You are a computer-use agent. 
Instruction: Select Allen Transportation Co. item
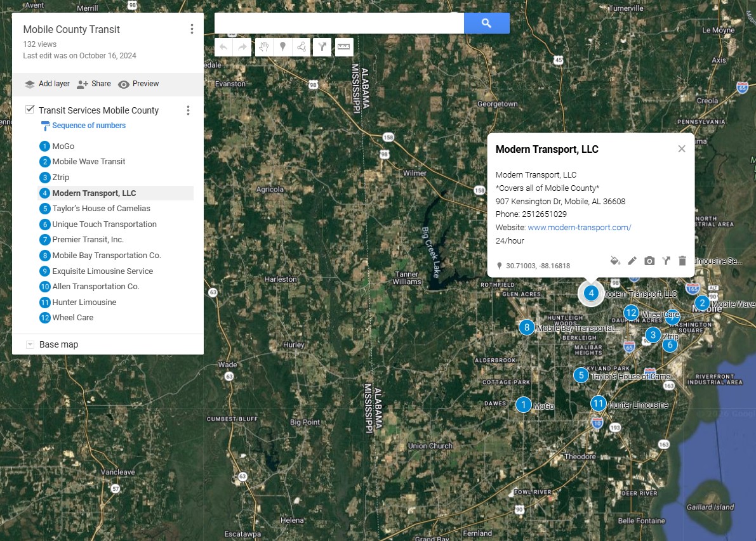[116, 287]
